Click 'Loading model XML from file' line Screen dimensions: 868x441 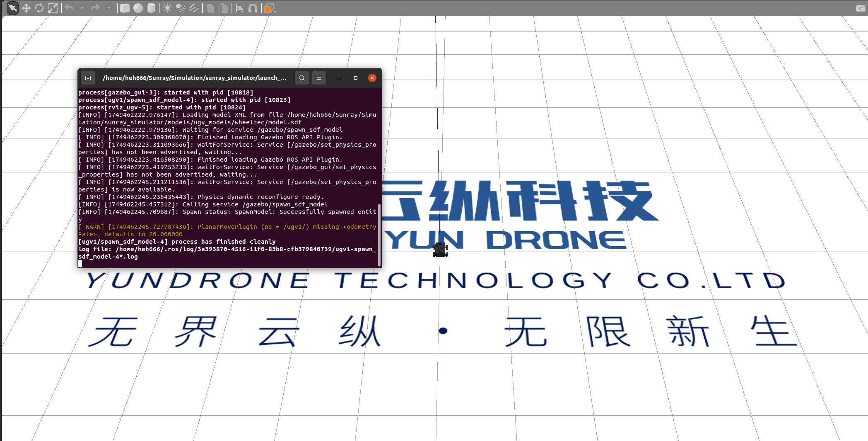tap(227, 119)
